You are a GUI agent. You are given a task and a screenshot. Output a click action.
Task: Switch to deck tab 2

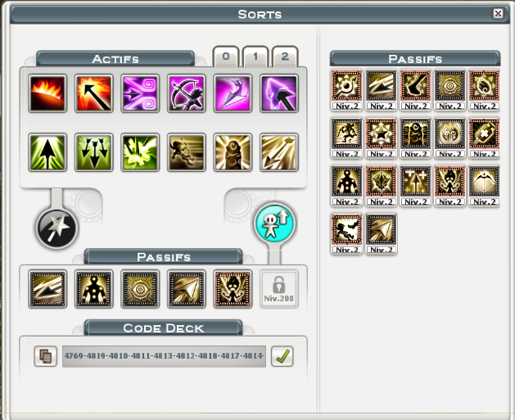point(285,56)
